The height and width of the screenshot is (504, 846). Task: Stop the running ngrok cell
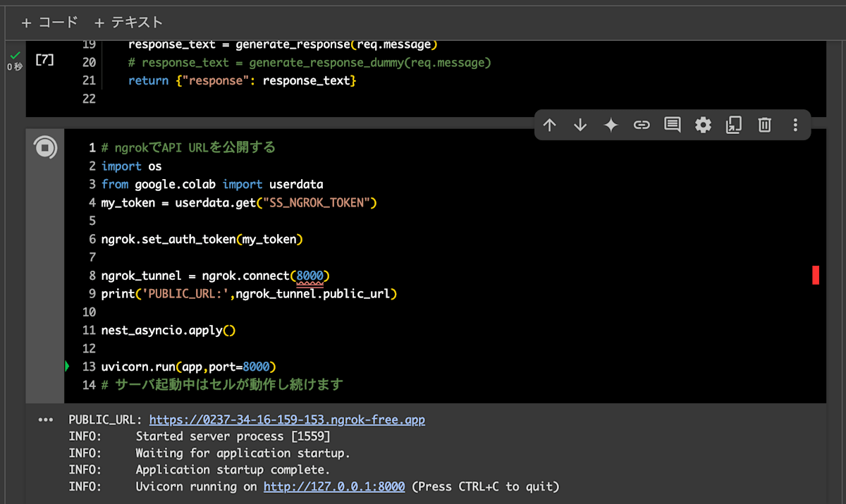[45, 148]
